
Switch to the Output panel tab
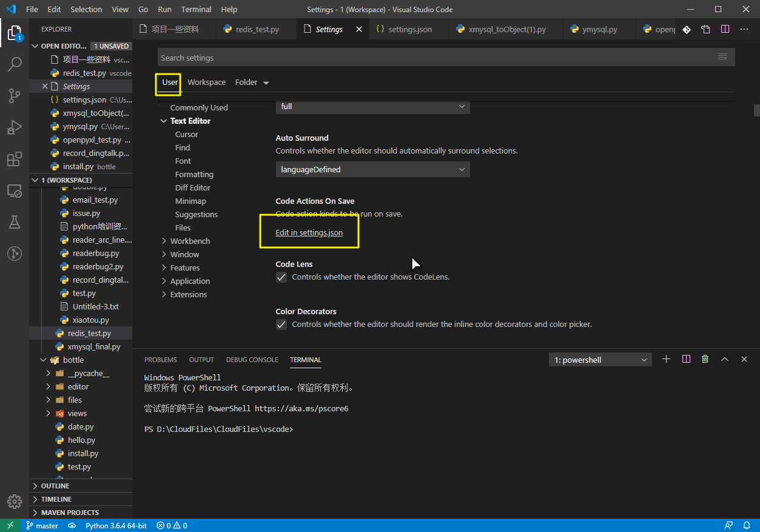pyautogui.click(x=201, y=360)
